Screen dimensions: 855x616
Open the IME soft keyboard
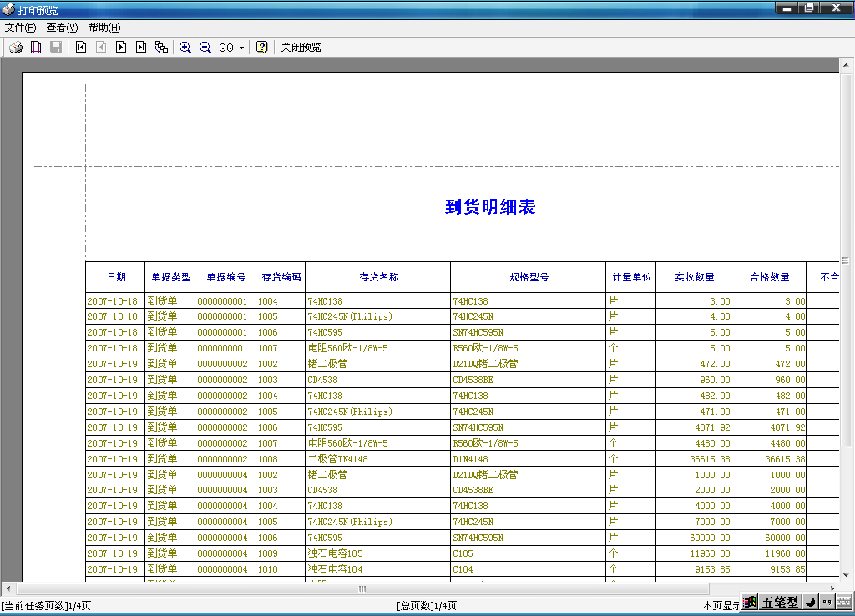click(x=843, y=602)
